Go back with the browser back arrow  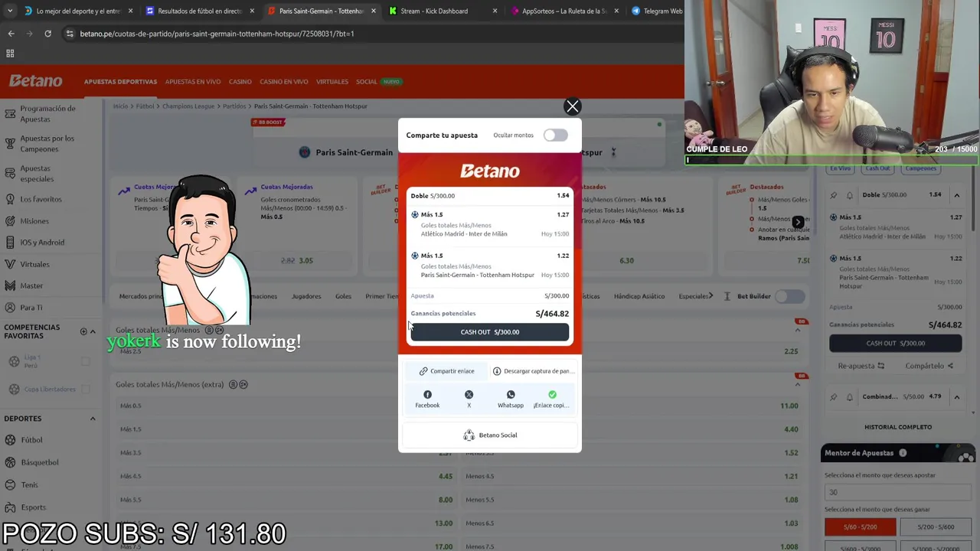click(x=11, y=34)
